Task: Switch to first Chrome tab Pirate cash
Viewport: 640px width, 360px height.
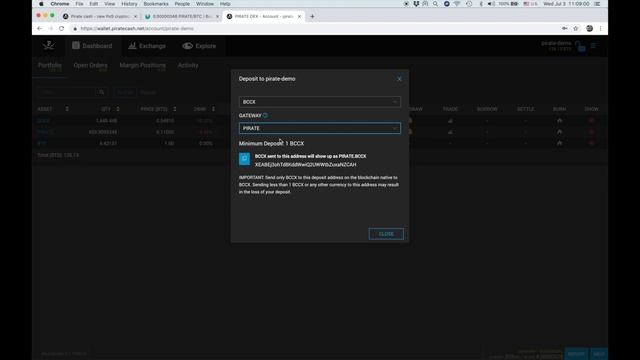Action: point(100,16)
